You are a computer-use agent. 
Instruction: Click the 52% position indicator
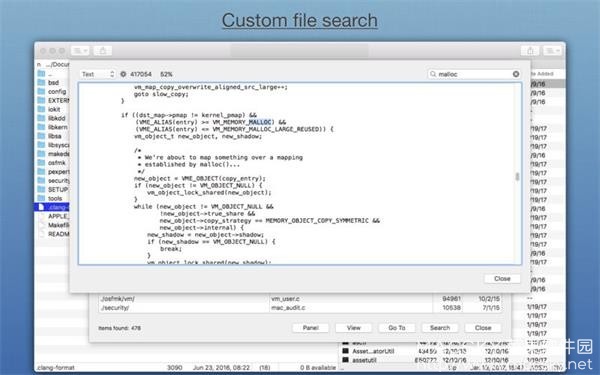166,74
